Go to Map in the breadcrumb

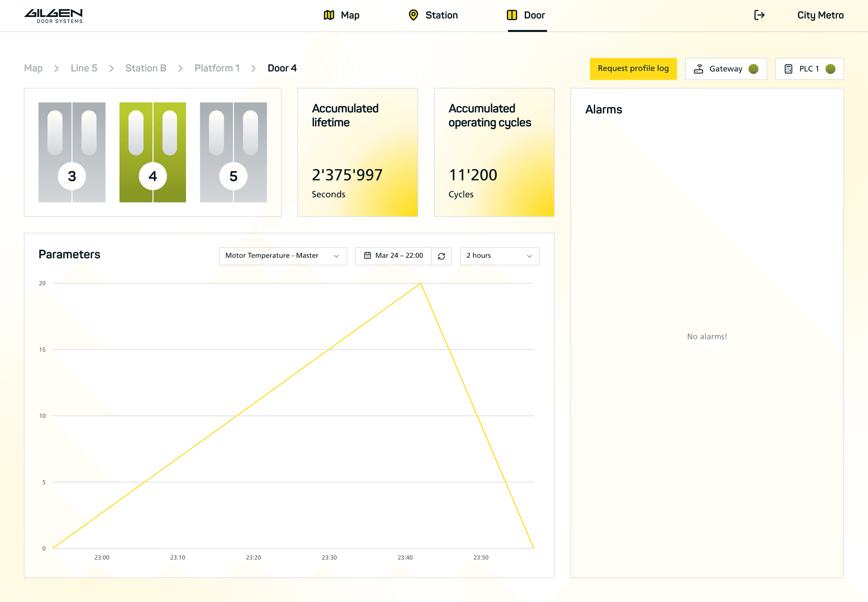[x=33, y=68]
